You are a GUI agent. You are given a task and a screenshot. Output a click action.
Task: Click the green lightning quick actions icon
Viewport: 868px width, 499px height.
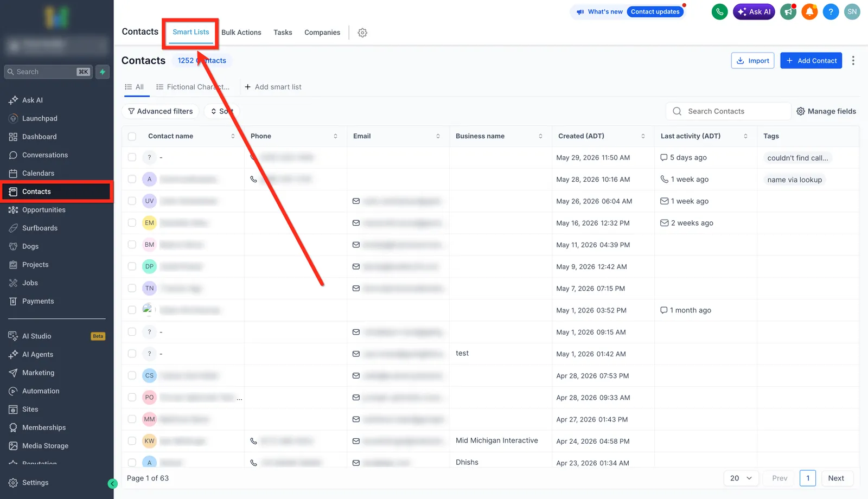click(103, 72)
